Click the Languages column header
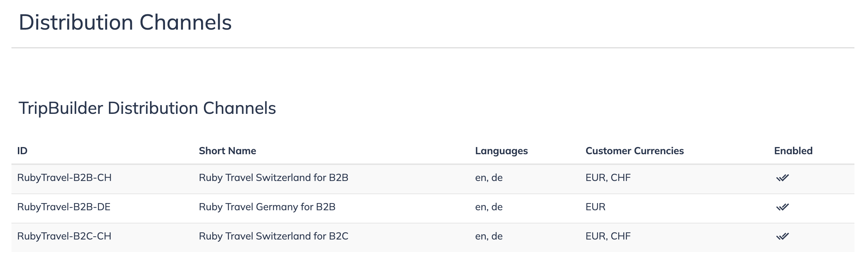Screen dimensions: 868x267 502,151
